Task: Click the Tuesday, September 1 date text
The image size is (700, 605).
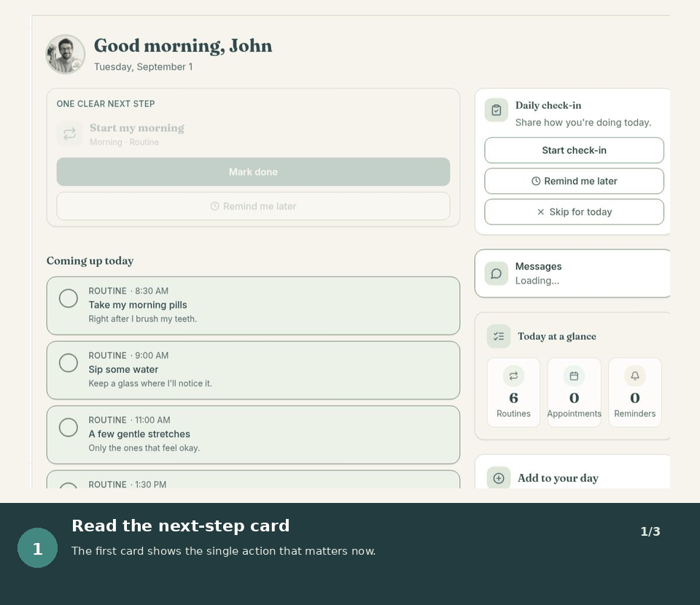Action: pyautogui.click(x=144, y=67)
